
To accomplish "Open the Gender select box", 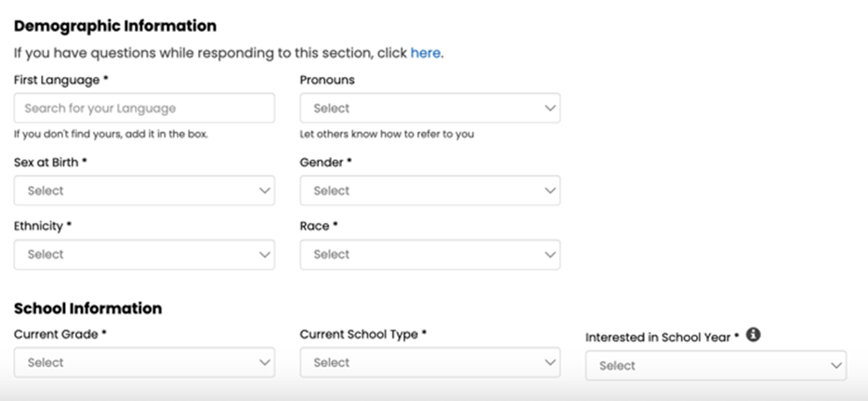I will pyautogui.click(x=429, y=191).
